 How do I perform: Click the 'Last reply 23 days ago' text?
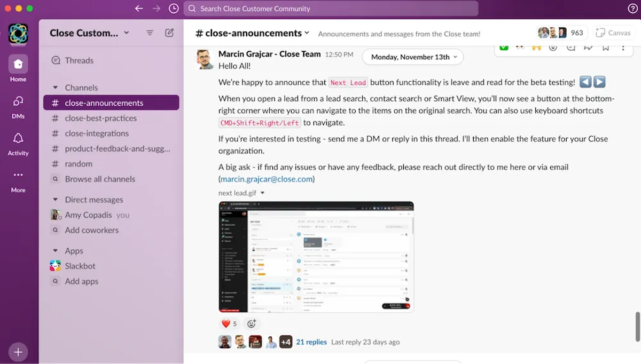tap(365, 342)
